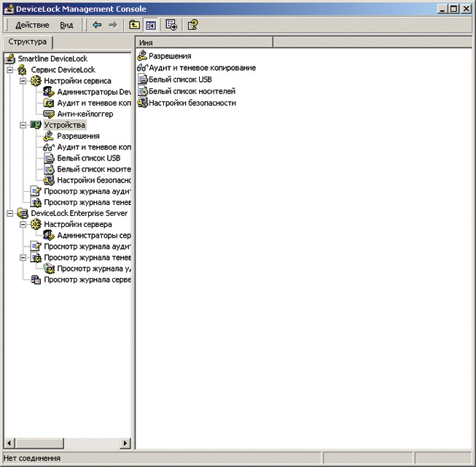Select service Просмотр журнала тенев node
476x467 pixels.
tap(87, 202)
